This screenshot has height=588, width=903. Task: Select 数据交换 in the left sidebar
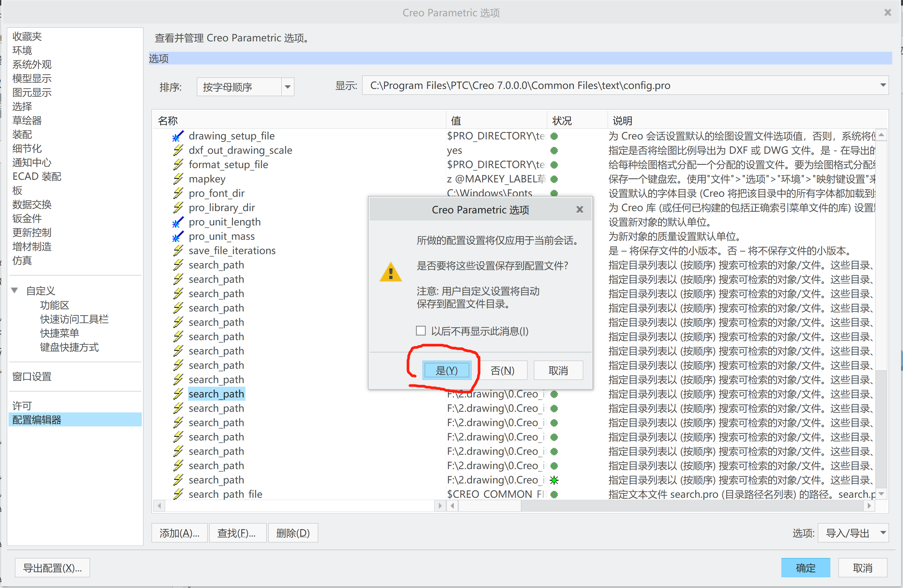coord(32,205)
